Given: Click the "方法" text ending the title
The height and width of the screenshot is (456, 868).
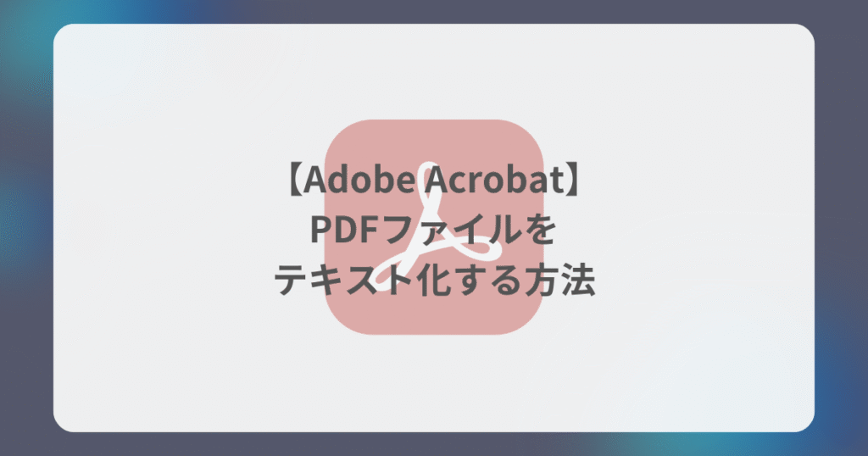Looking at the screenshot, I should 559,281.
